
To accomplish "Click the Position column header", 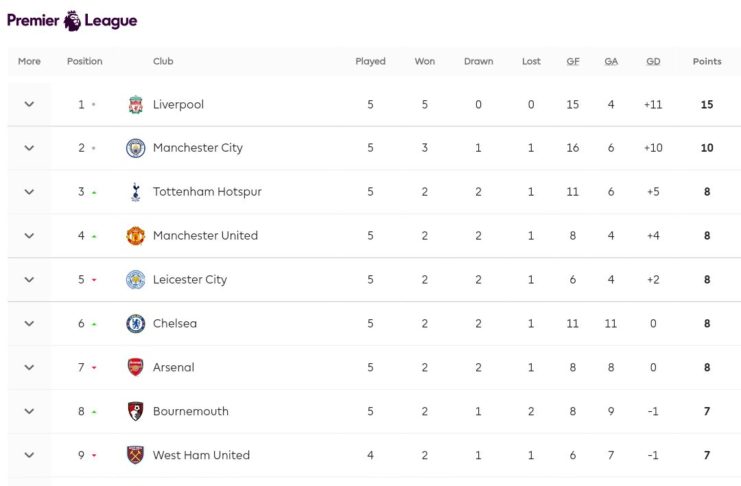I will click(x=85, y=61).
